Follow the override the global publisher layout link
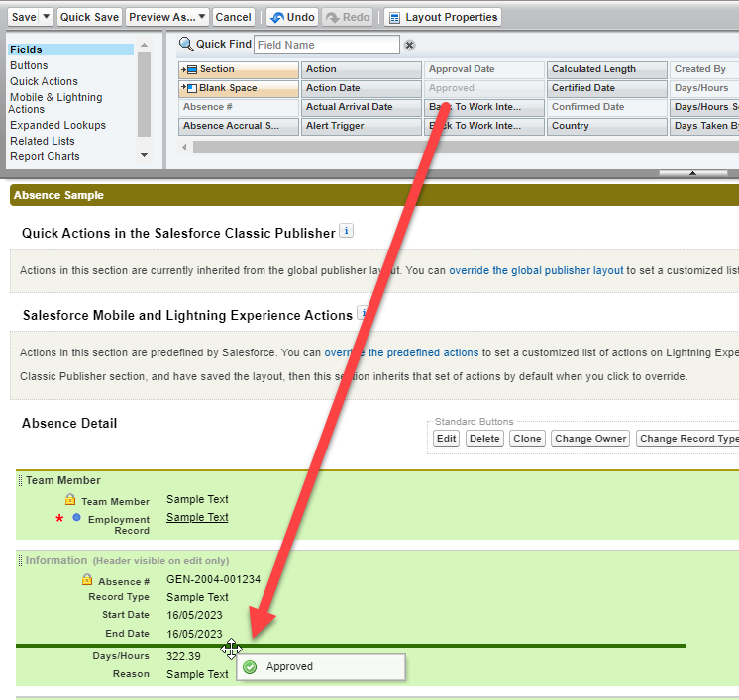Viewport: 739px width, 700px height. click(x=536, y=270)
